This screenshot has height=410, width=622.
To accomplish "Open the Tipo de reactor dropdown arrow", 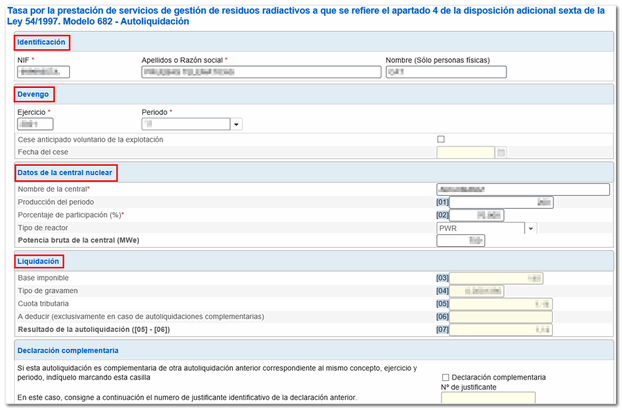I will click(531, 228).
